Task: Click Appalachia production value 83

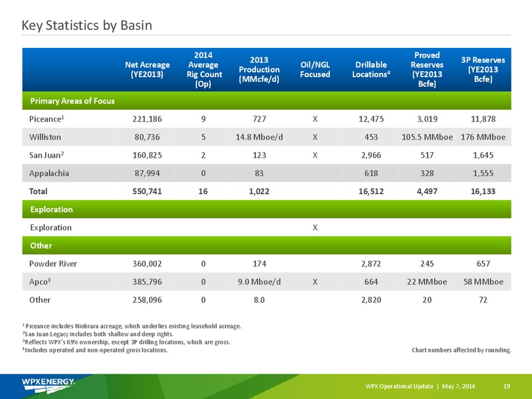Action: [x=259, y=174]
